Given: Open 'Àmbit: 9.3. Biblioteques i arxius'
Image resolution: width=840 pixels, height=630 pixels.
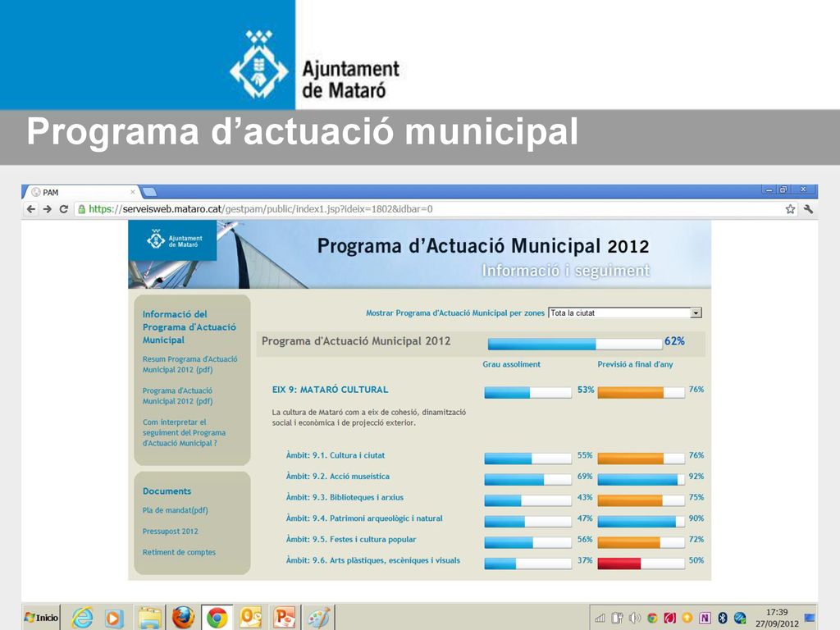Looking at the screenshot, I should coord(345,497).
